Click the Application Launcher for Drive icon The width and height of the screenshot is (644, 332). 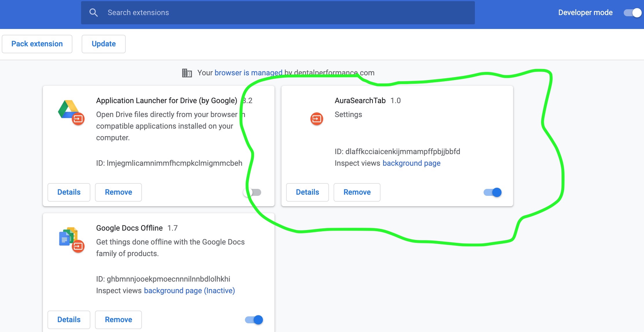point(71,112)
